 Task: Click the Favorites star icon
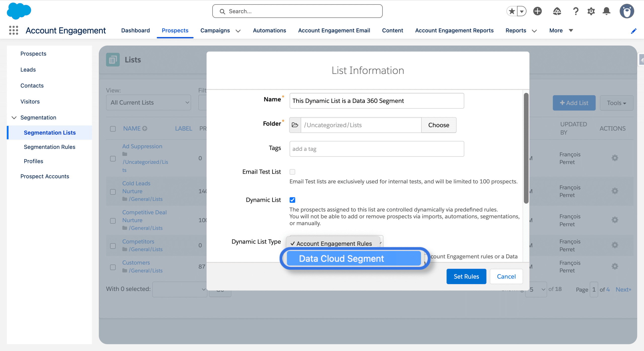pyautogui.click(x=512, y=11)
